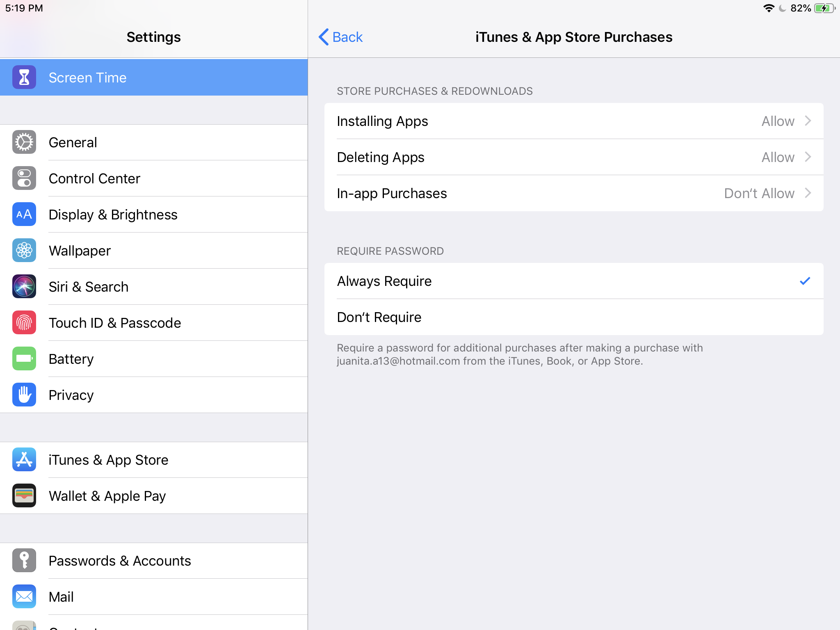This screenshot has height=630, width=840.
Task: Tap the Wallpaper flower icon
Action: (x=24, y=251)
